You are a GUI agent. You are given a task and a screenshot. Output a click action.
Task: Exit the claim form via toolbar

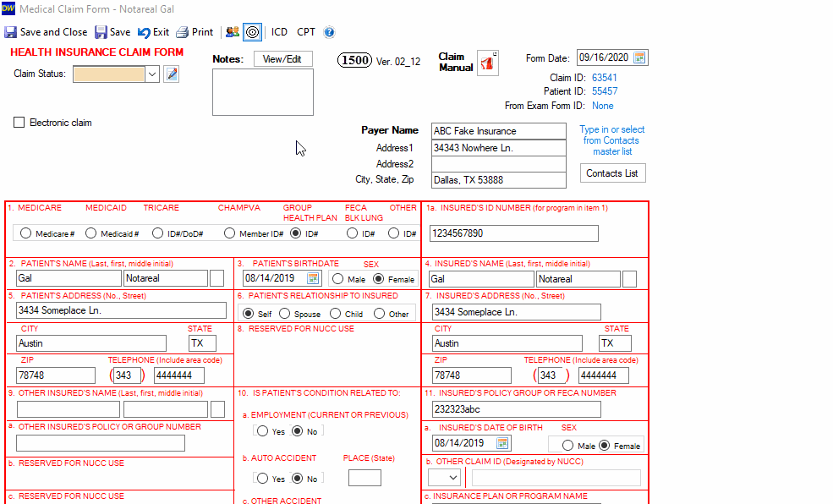154,32
